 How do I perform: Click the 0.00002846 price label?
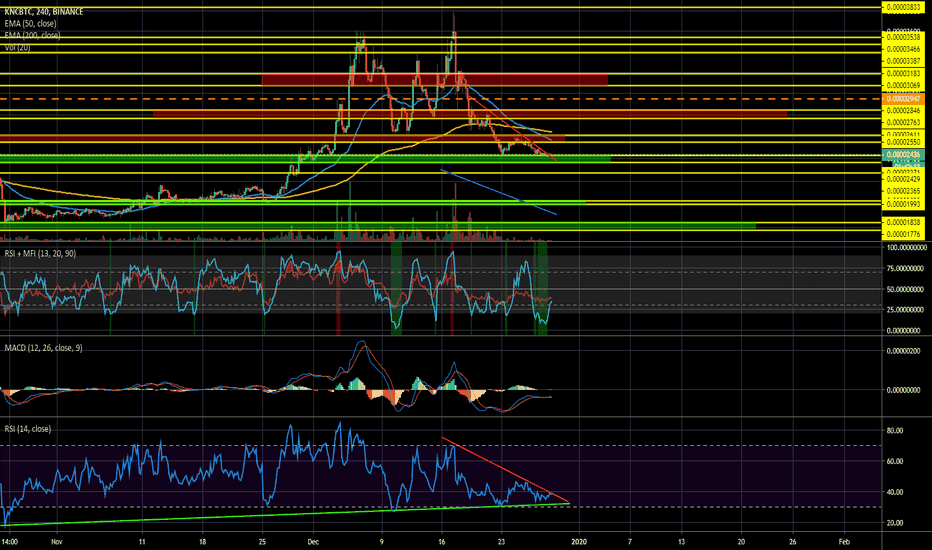(903, 111)
